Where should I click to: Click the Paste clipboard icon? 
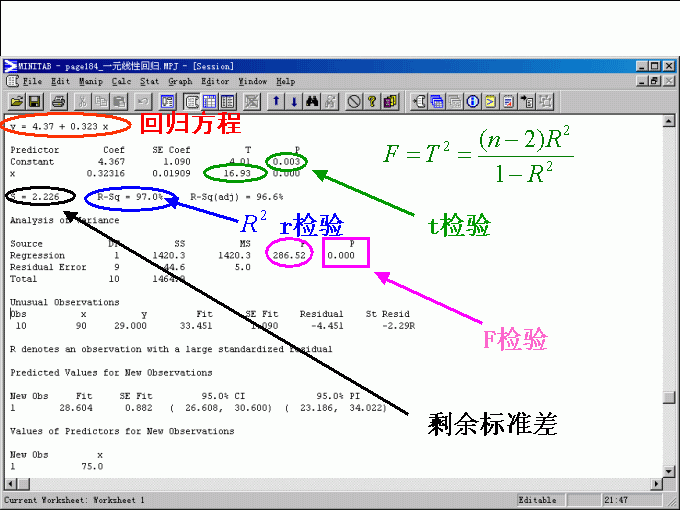[119, 101]
